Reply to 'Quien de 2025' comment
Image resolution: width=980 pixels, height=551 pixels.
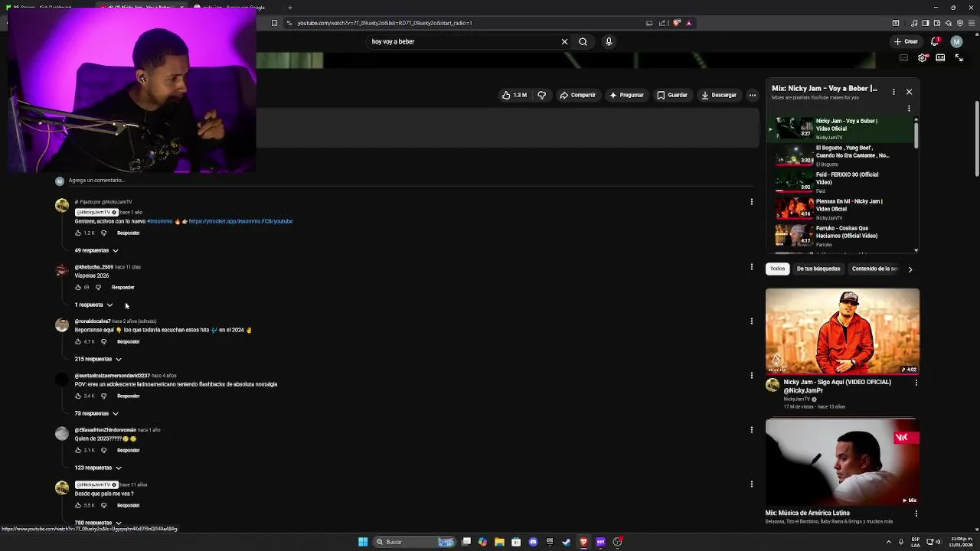tap(128, 450)
